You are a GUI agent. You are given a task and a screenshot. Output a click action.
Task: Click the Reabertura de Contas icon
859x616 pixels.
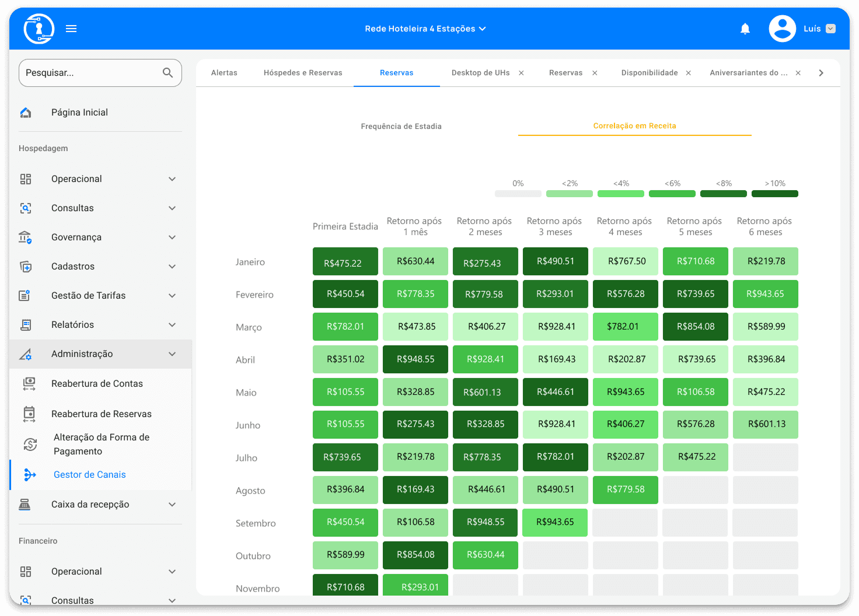coord(29,384)
